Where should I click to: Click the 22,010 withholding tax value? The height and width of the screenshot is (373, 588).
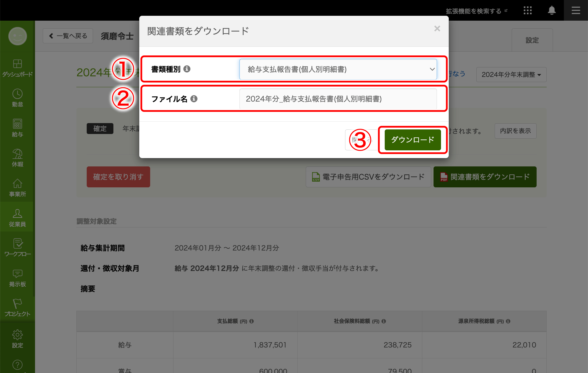[524, 345]
